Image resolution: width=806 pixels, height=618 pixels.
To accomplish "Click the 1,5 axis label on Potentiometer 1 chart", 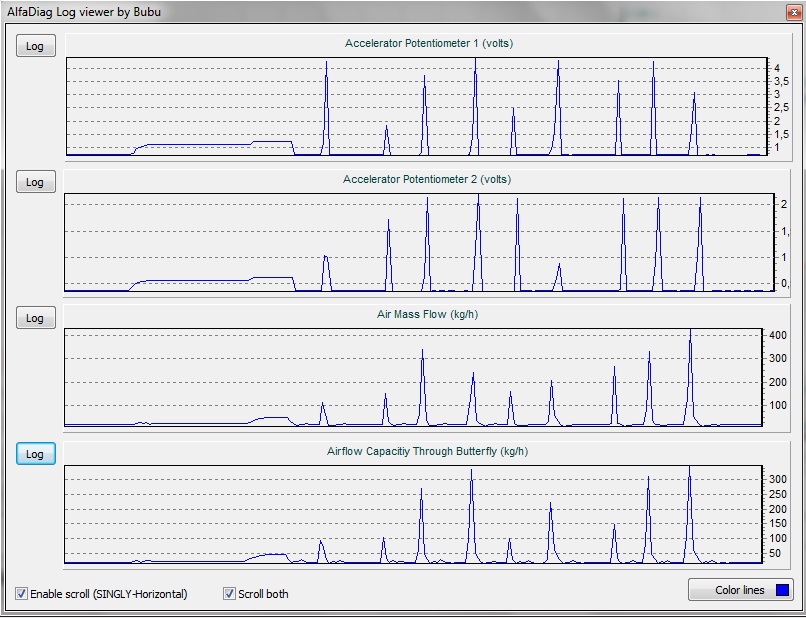I will 781,135.
